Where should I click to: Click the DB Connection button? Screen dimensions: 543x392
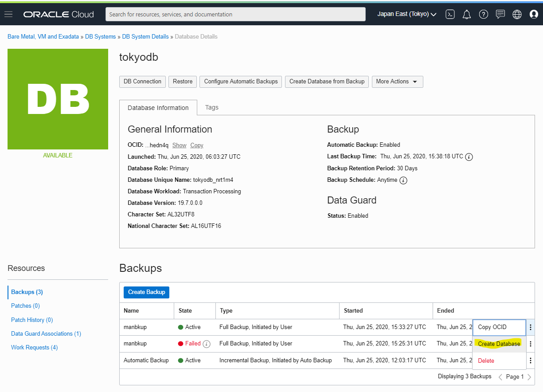(142, 82)
